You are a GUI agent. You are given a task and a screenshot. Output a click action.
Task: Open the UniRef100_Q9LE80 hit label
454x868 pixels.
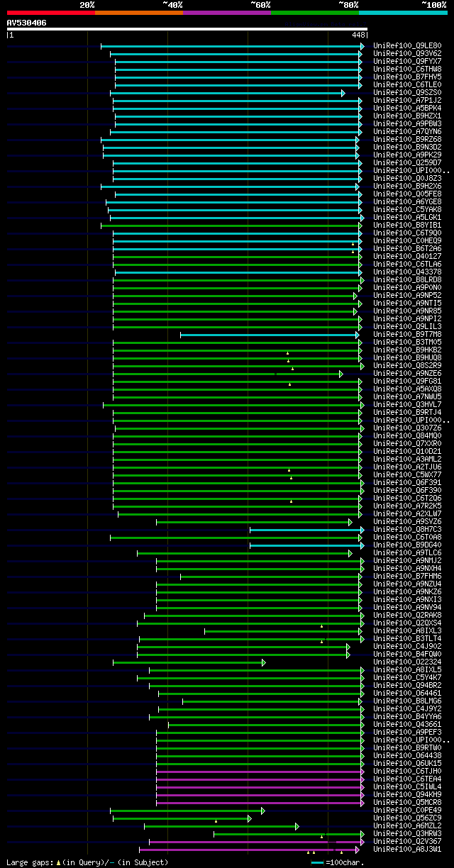click(407, 46)
